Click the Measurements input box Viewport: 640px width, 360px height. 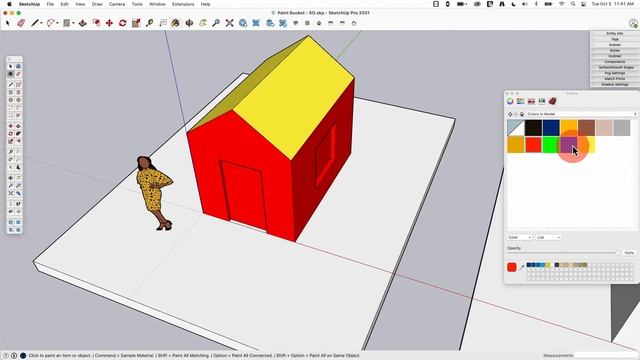click(606, 356)
